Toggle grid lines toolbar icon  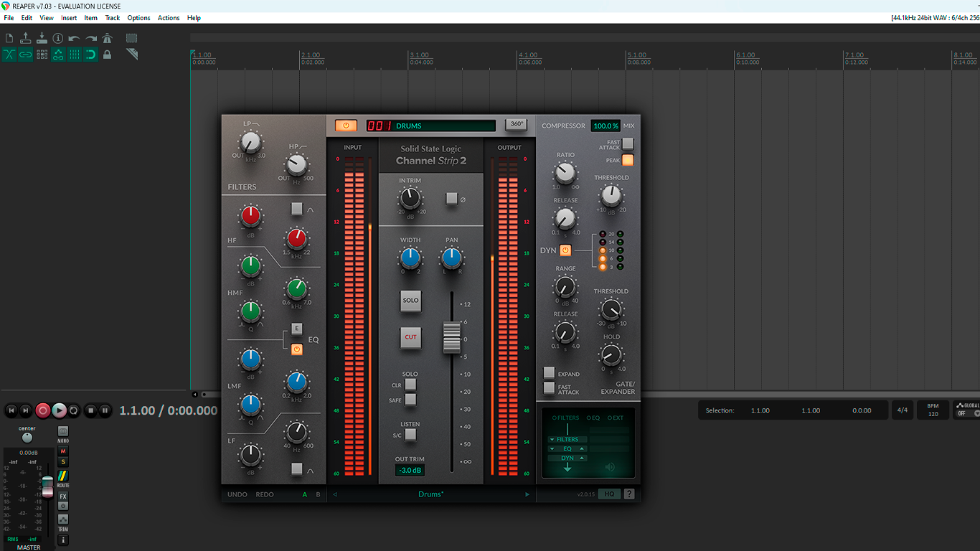point(75,55)
